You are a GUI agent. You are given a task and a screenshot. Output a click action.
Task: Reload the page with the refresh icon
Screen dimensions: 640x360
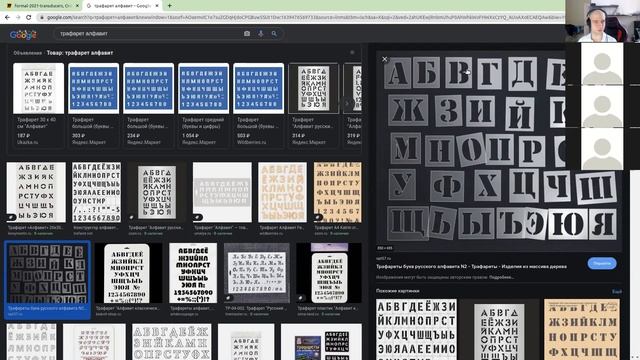tap(29, 17)
